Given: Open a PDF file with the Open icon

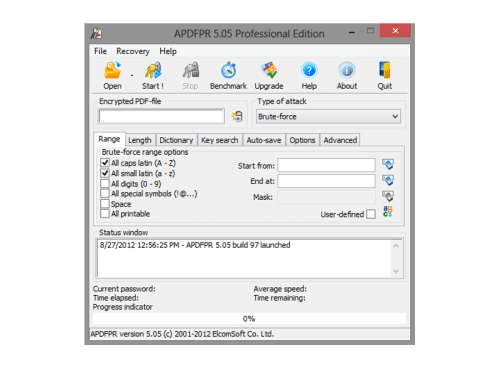Looking at the screenshot, I should pos(113,75).
